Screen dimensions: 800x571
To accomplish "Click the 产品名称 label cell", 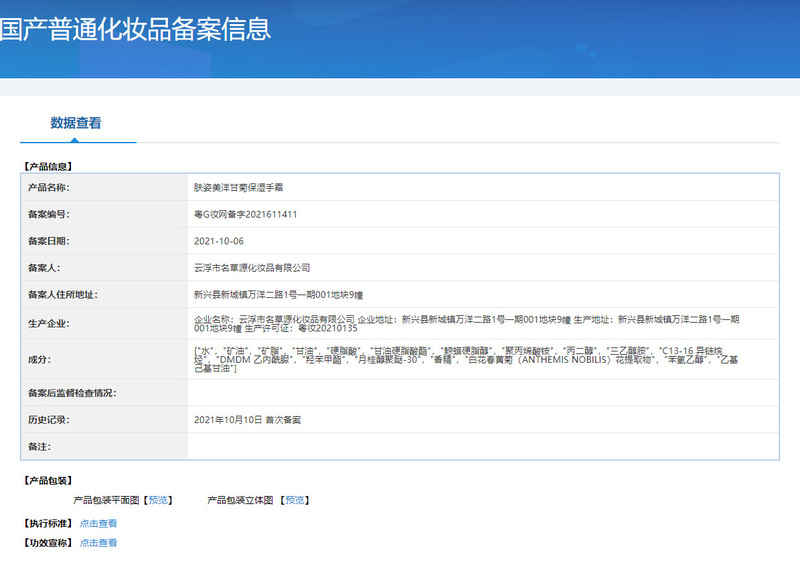I will coord(104,187).
